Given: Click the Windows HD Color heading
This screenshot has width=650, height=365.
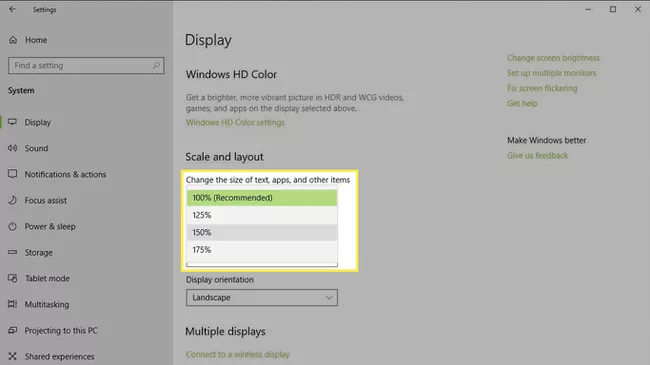Looking at the screenshot, I should click(x=231, y=75).
